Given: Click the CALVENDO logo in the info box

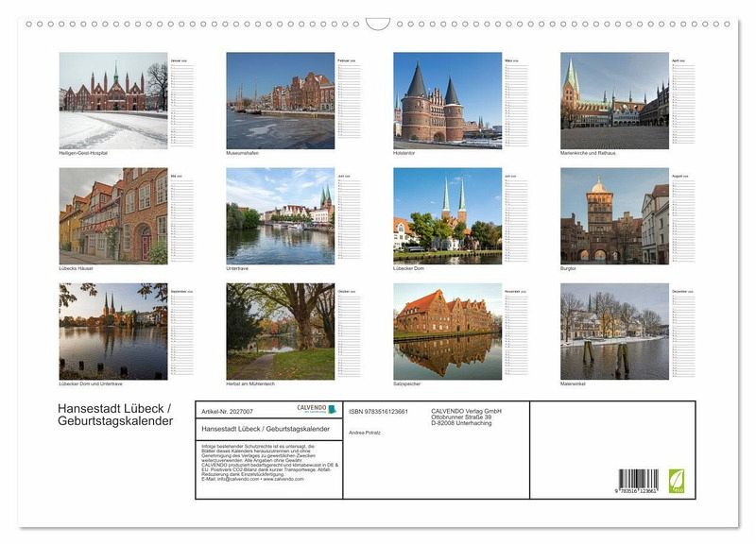Looking at the screenshot, I should pyautogui.click(x=317, y=409).
